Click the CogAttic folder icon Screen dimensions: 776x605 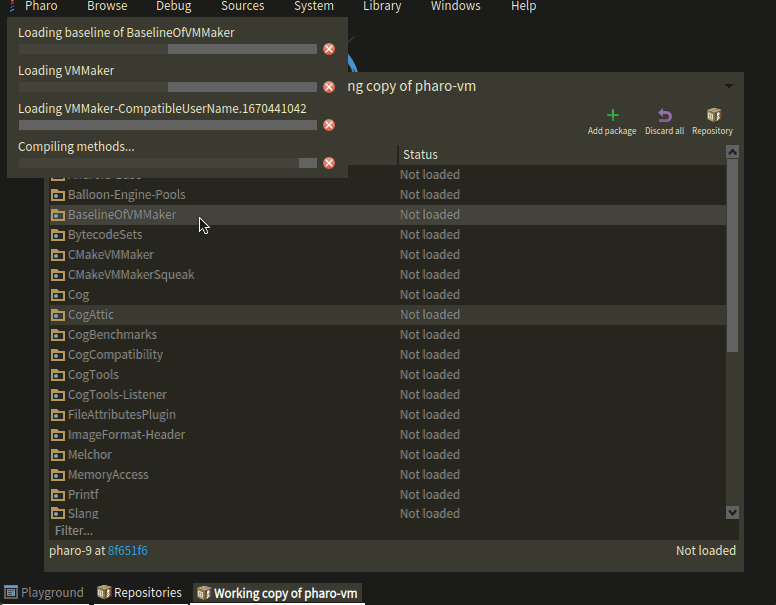point(58,315)
